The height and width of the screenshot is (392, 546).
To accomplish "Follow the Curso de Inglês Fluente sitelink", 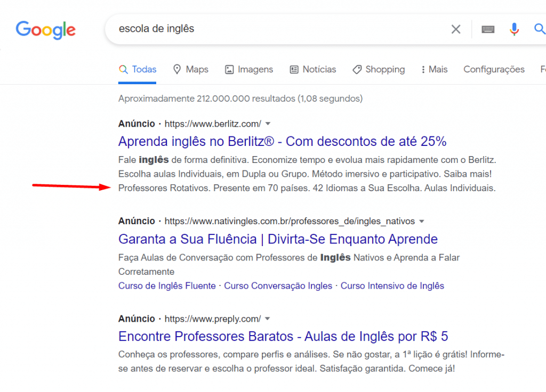I will (167, 286).
